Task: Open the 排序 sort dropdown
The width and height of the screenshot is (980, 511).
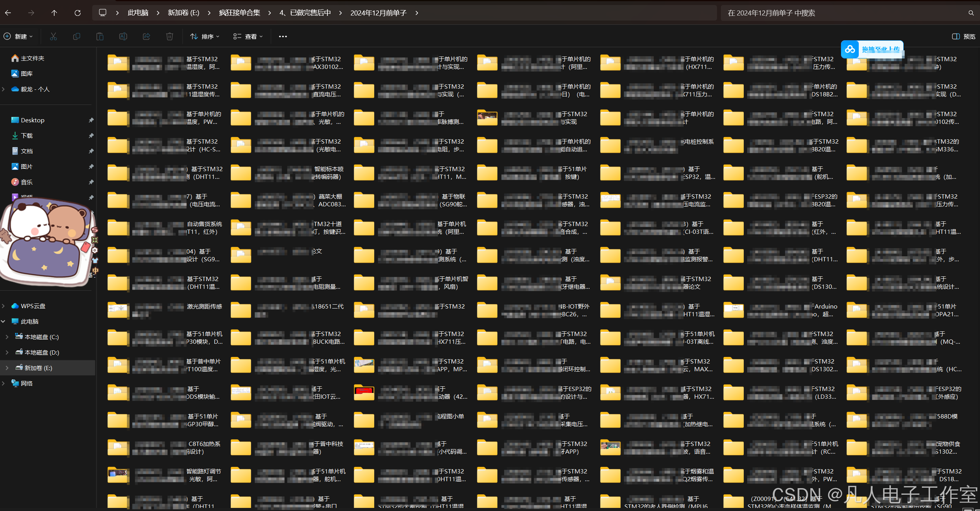Action: (x=205, y=36)
